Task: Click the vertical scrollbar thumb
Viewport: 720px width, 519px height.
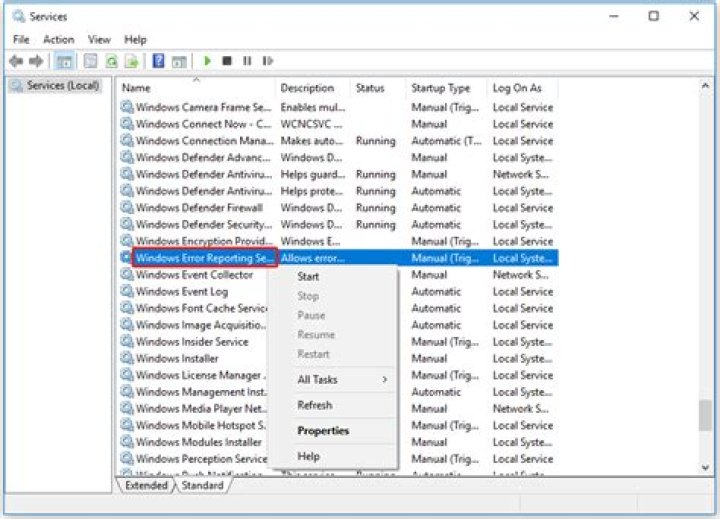Action: 705,416
